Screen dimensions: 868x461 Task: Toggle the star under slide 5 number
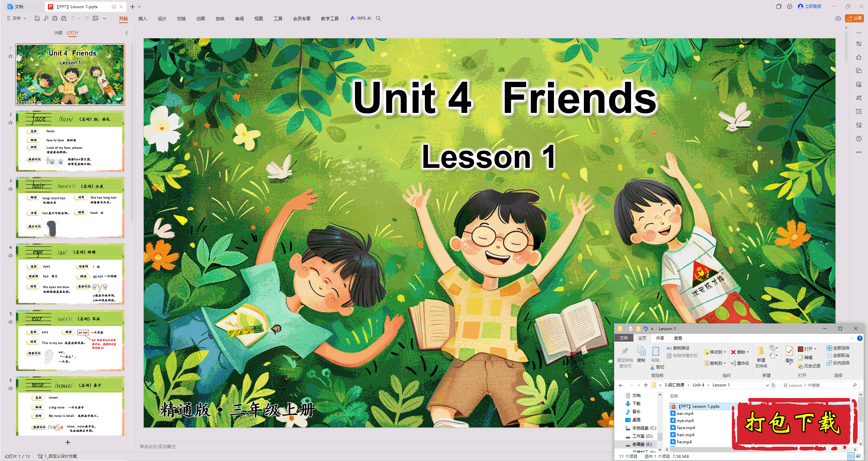click(x=11, y=322)
